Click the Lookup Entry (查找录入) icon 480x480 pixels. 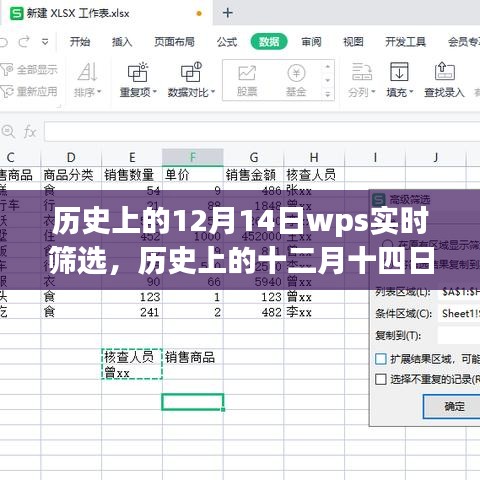445,71
